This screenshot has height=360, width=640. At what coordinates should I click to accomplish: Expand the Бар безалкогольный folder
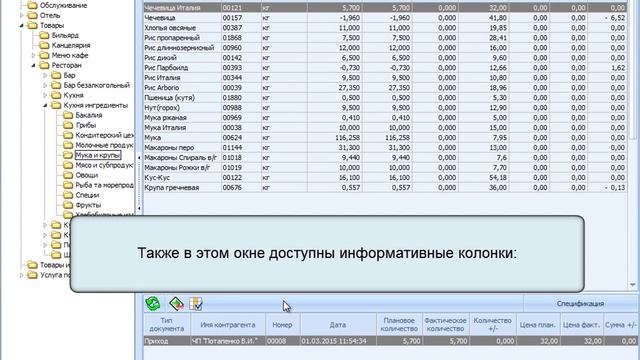click(45, 85)
